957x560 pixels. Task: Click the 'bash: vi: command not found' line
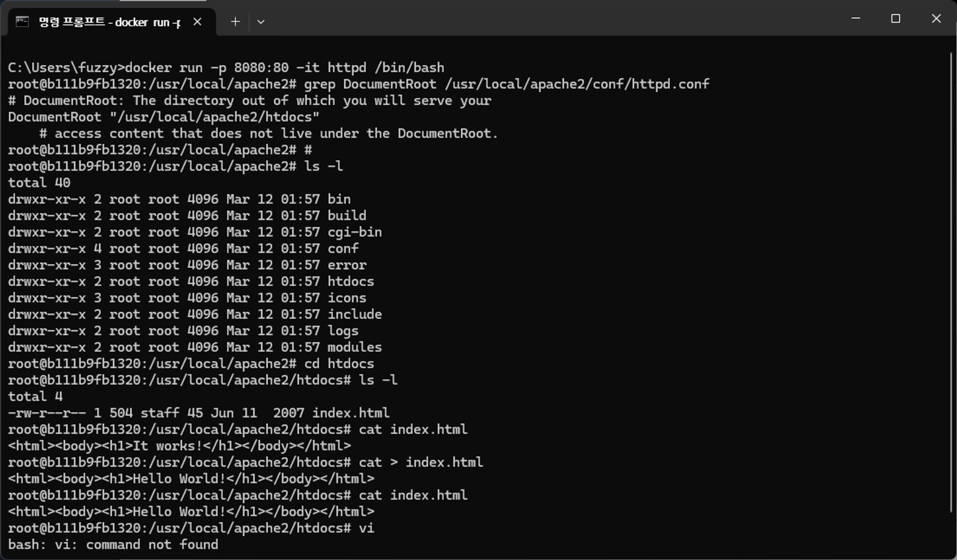click(x=113, y=544)
